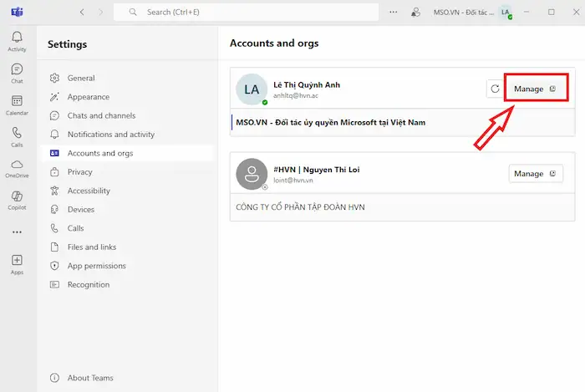The image size is (585, 392).
Task: Open Notifications and activity settings
Action: 110,135
